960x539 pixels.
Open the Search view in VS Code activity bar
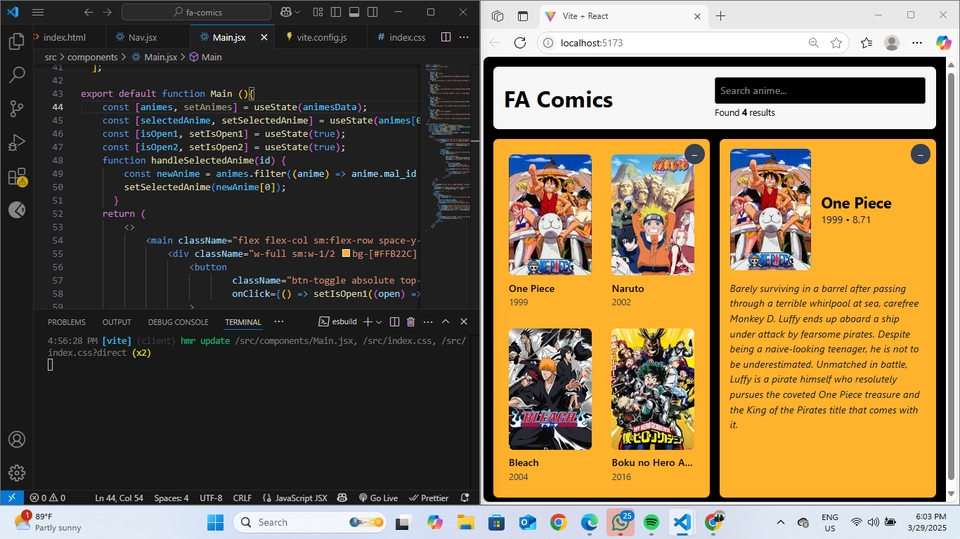pos(17,75)
